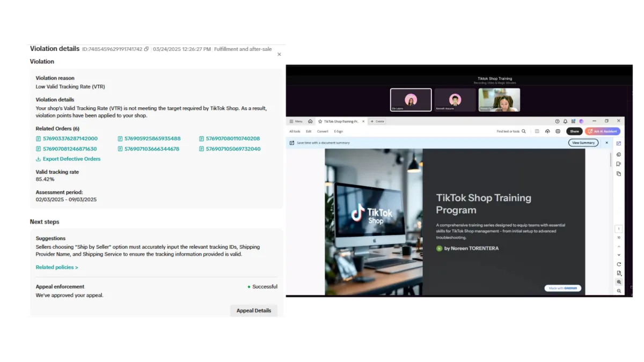Image resolution: width=644 pixels, height=362 pixels.
Task: Dismiss the document summary banner
Action: click(607, 143)
